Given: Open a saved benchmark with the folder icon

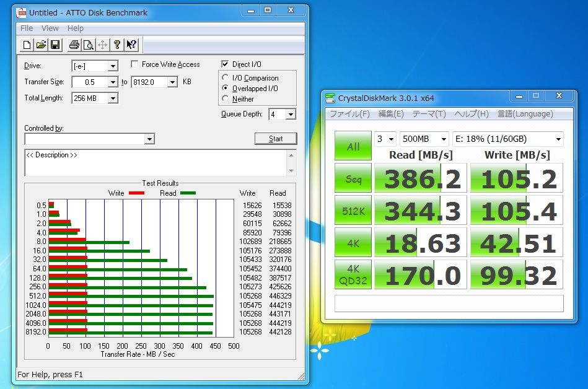Looking at the screenshot, I should coord(41,45).
